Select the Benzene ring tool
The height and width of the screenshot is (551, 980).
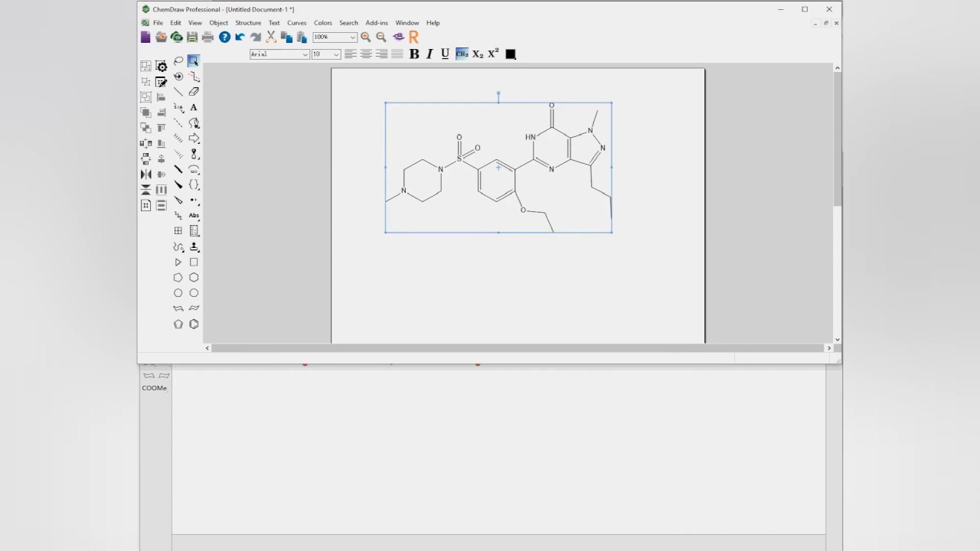(x=194, y=324)
